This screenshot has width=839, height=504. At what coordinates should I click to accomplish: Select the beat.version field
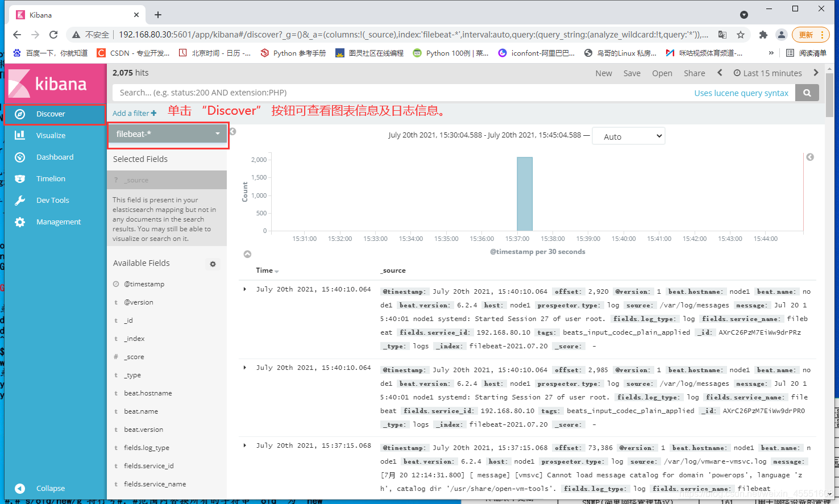coord(144,430)
